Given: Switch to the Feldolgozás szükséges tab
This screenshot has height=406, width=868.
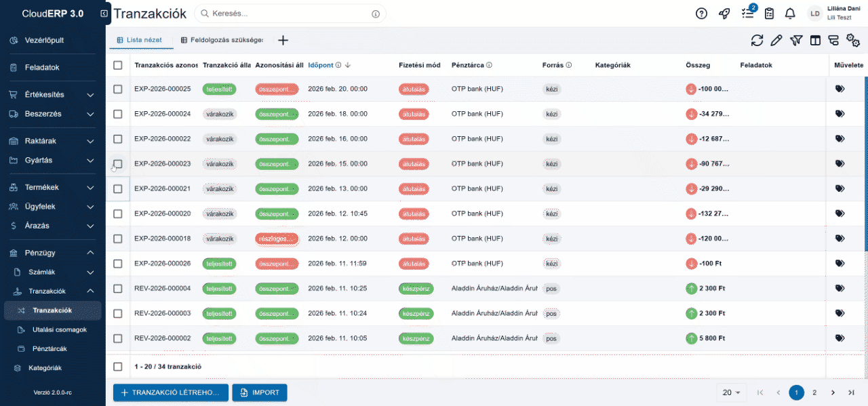Looking at the screenshot, I should coord(222,41).
